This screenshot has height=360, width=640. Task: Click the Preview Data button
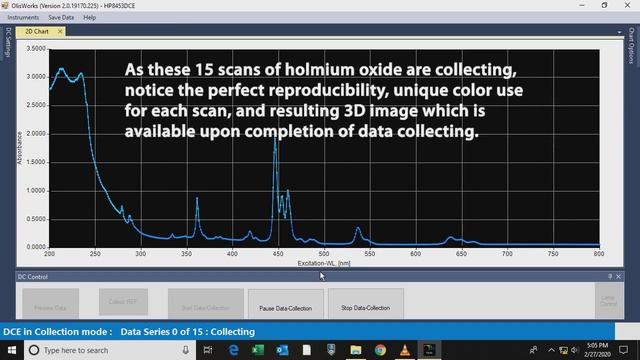(51, 304)
